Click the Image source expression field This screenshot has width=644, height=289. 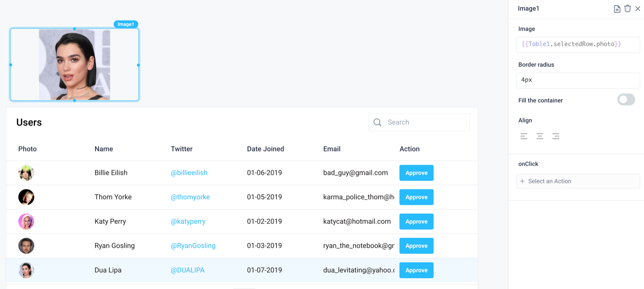[578, 44]
